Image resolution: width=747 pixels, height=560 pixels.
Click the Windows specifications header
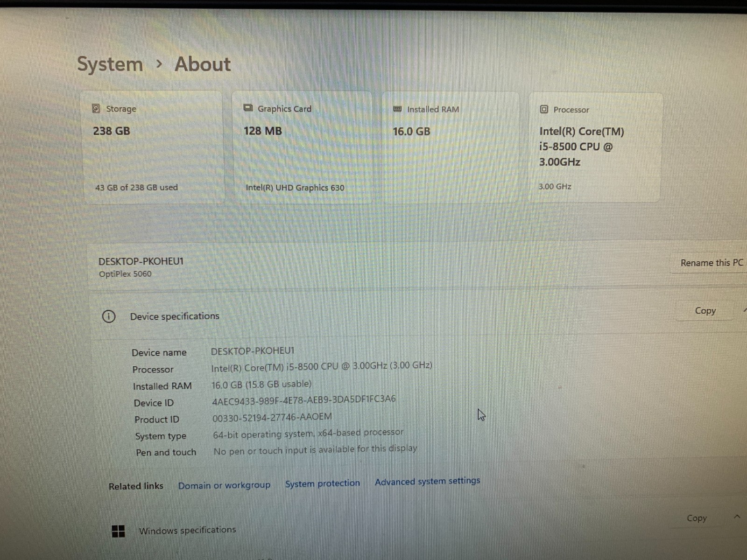click(187, 530)
